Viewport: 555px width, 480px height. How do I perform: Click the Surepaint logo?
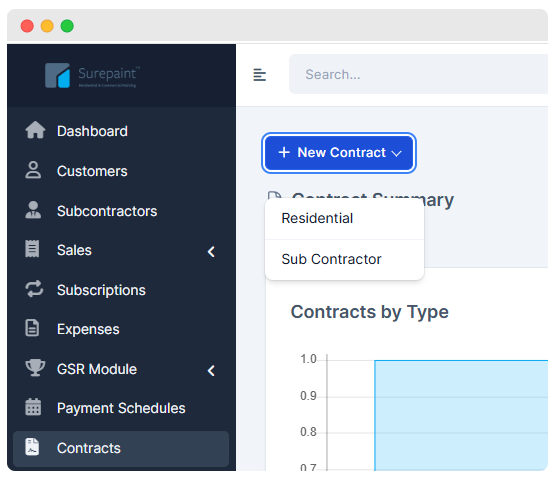[x=92, y=75]
